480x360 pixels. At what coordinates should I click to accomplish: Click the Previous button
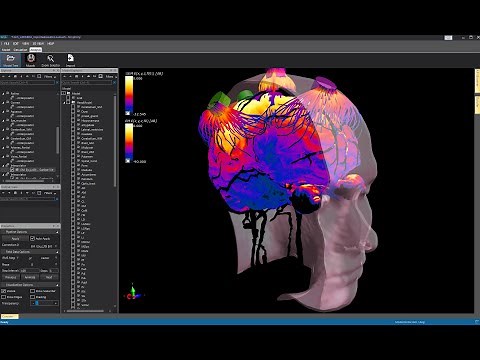click(x=11, y=277)
